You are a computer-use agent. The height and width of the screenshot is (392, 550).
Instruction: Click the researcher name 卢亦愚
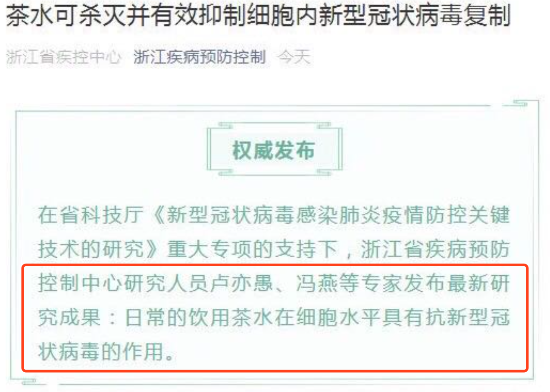point(244,284)
